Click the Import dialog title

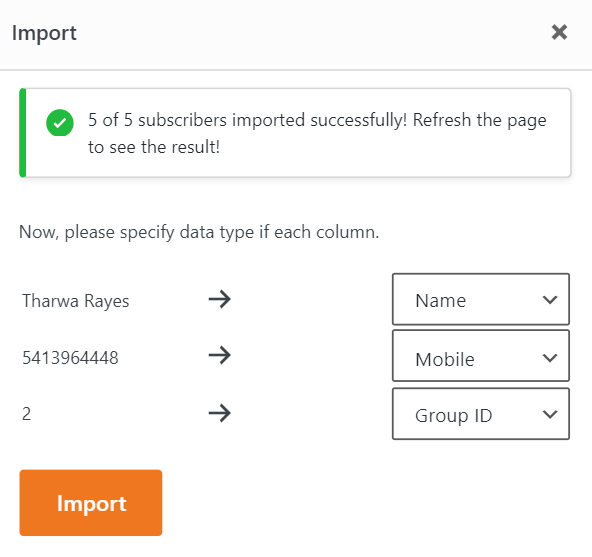(44, 33)
